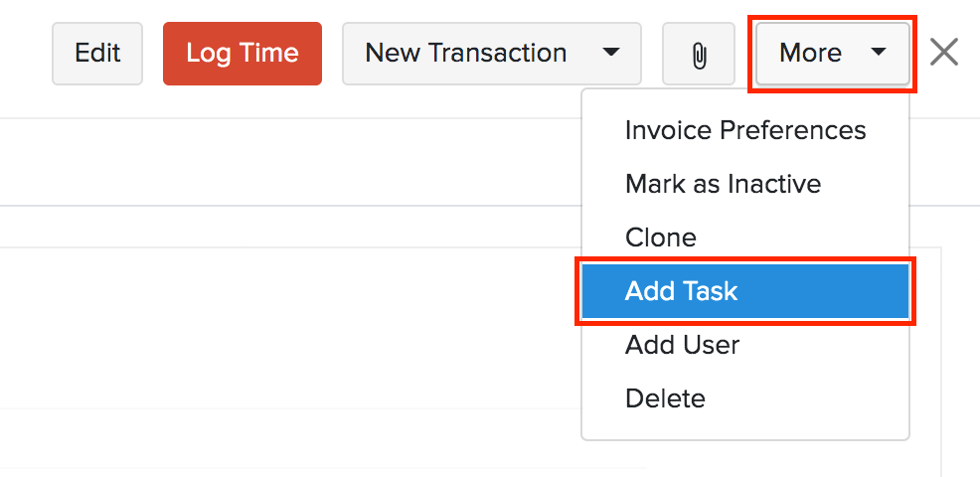
Task: Close the panel with the X icon
Action: pyautogui.click(x=943, y=53)
